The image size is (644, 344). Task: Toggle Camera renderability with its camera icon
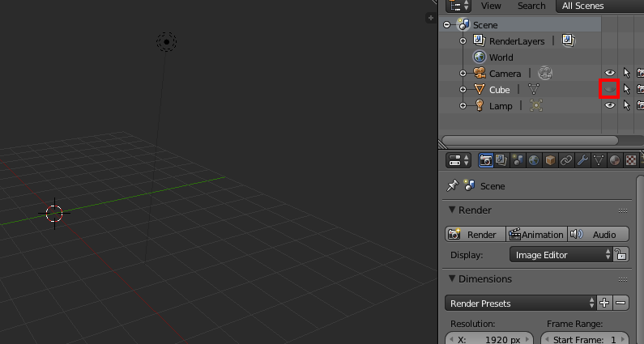[640, 73]
